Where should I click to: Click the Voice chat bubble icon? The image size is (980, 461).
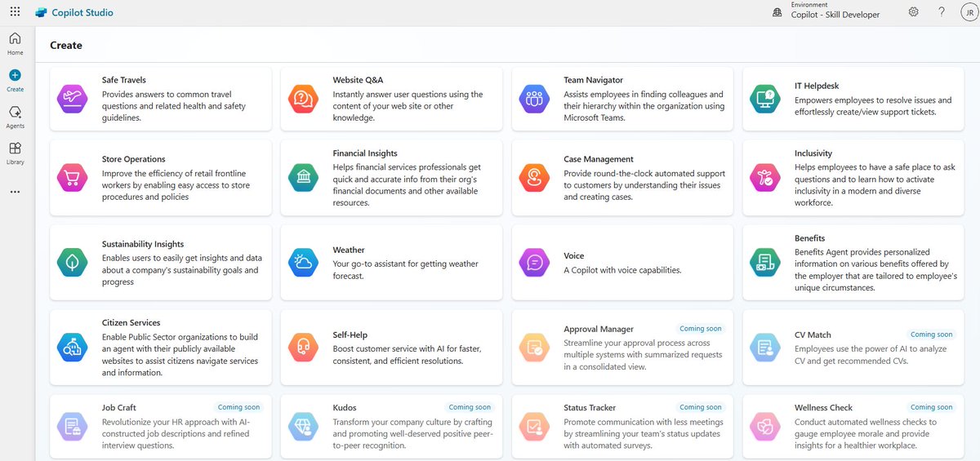tap(534, 263)
